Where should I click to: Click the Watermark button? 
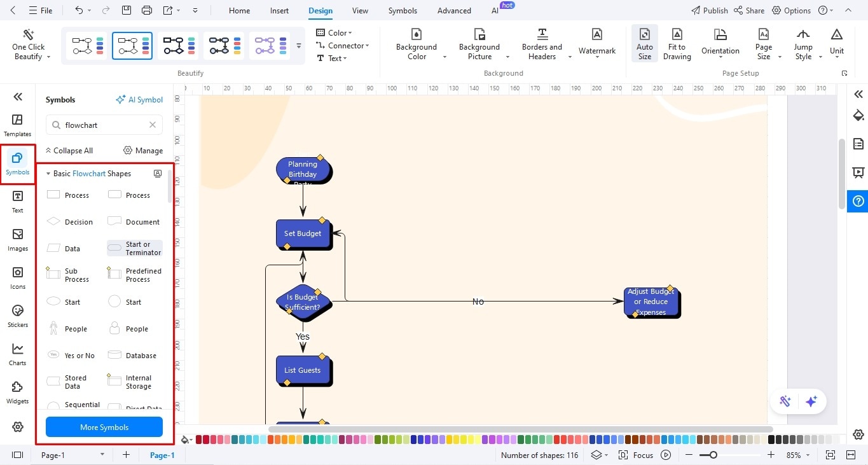tap(597, 43)
